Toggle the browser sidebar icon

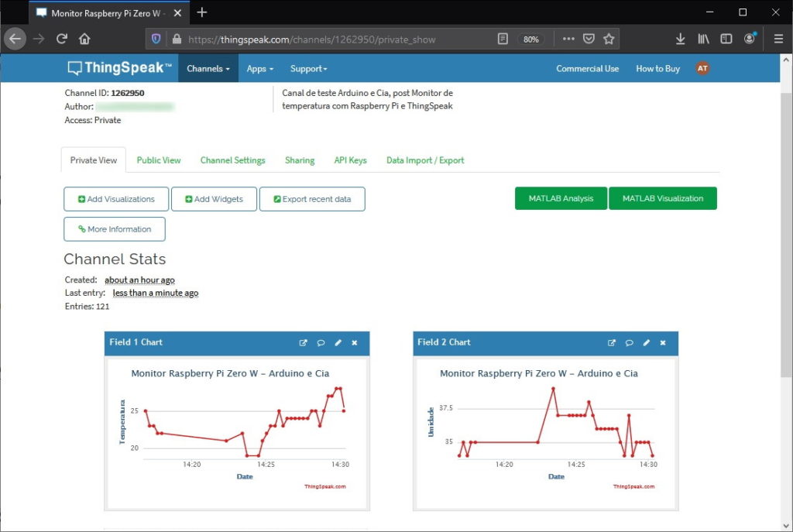tap(726, 39)
